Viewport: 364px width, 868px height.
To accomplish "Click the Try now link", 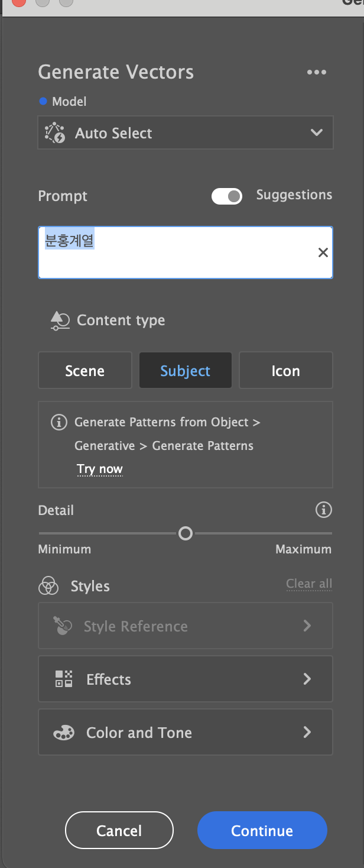I will coord(99,469).
